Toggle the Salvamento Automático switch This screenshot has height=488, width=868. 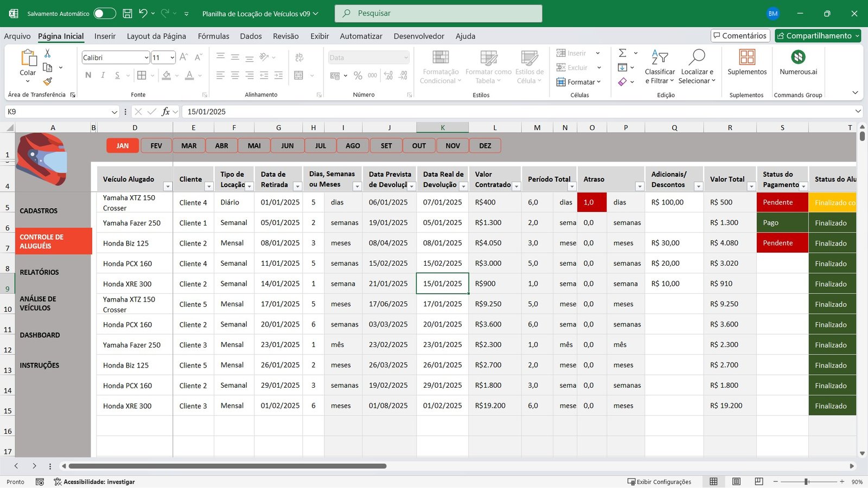pos(104,14)
